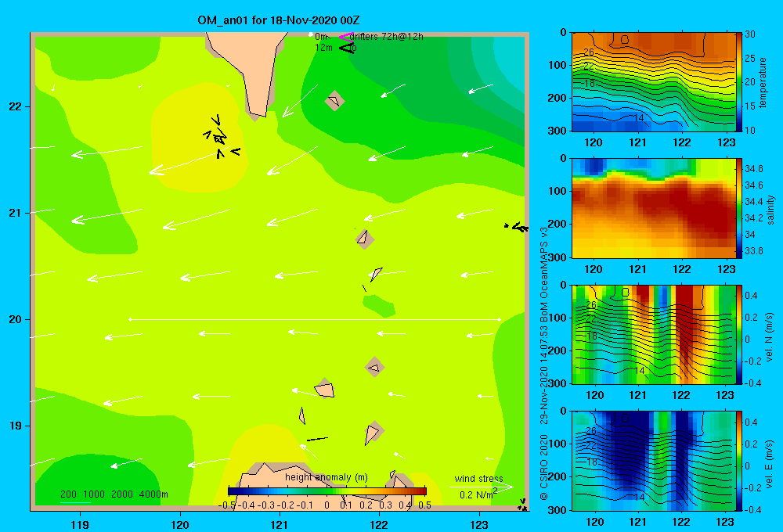
Task: Click the main map latitude label 21
Action: tap(15, 213)
